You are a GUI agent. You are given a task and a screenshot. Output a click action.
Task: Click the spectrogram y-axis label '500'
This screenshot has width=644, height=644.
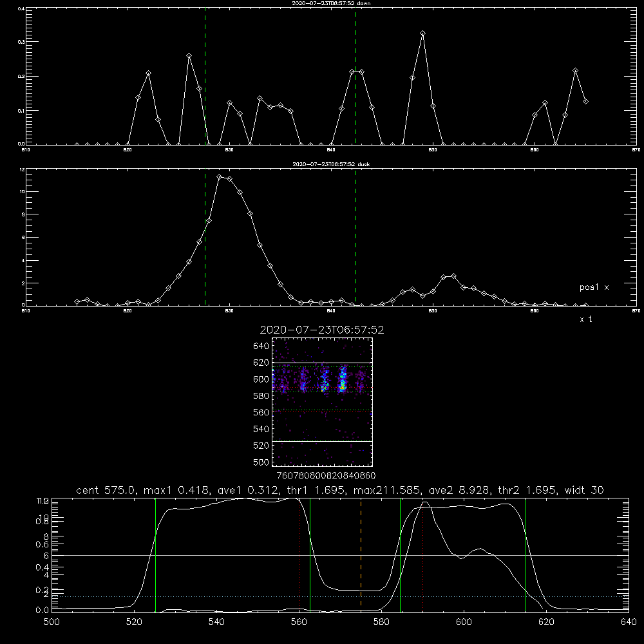(261, 462)
